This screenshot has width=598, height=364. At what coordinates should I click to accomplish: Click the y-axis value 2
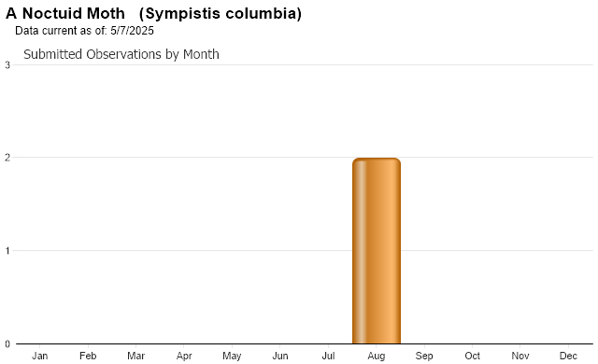pyautogui.click(x=7, y=157)
